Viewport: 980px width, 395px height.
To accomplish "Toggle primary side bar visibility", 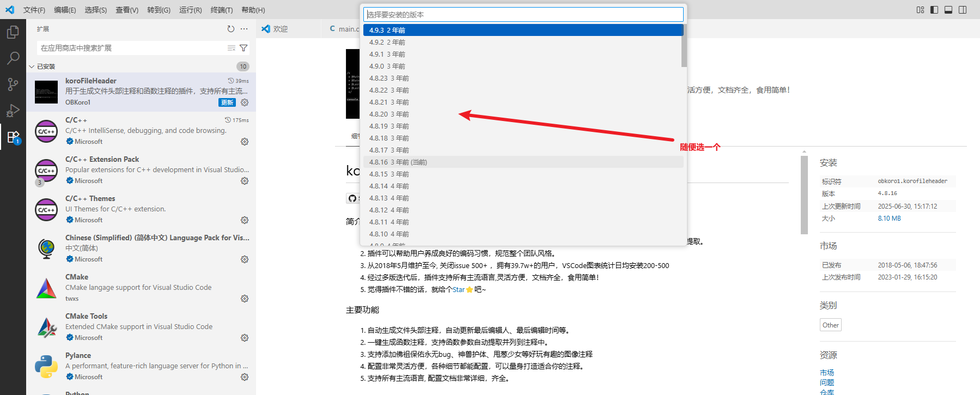I will 934,10.
